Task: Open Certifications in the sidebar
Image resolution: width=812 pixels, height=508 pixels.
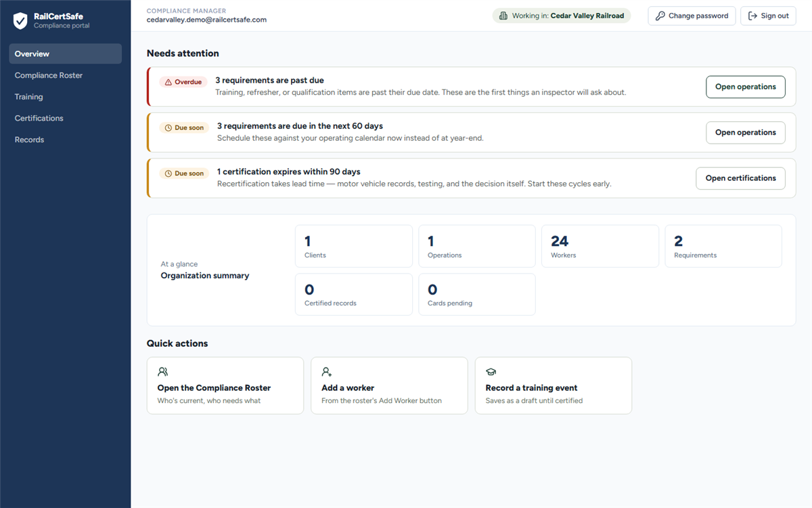Action: tap(66, 119)
